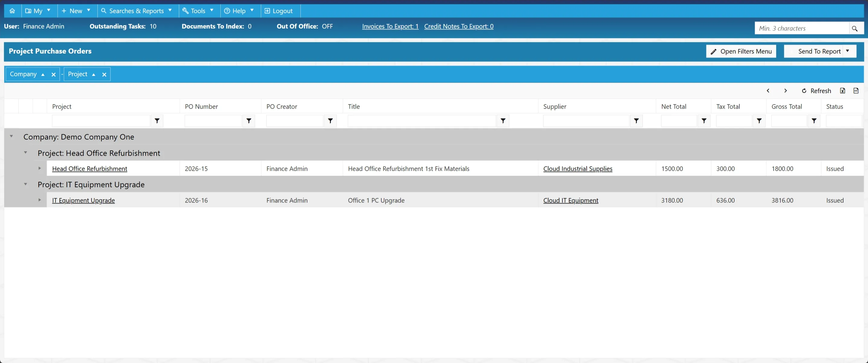The image size is (868, 363).
Task: Open the Tax Total column filter icon
Action: (x=759, y=121)
